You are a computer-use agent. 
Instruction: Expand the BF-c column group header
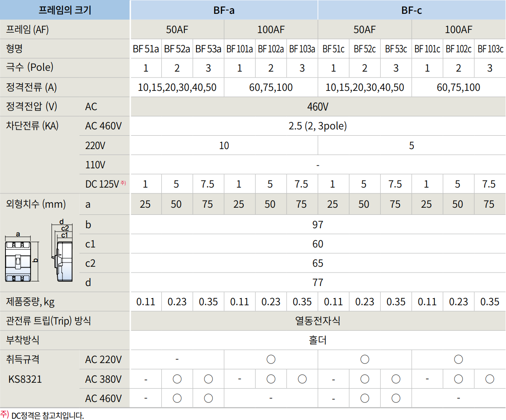[x=411, y=9]
